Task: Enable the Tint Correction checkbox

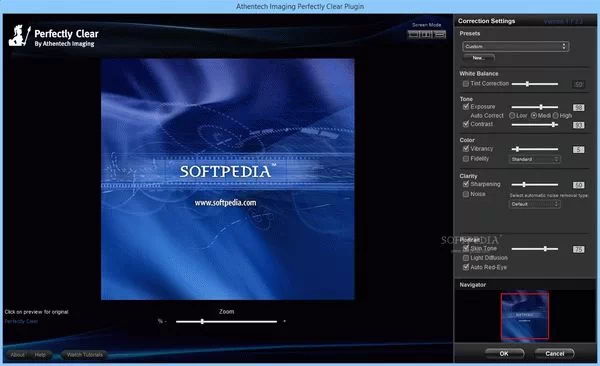Action: coord(466,83)
